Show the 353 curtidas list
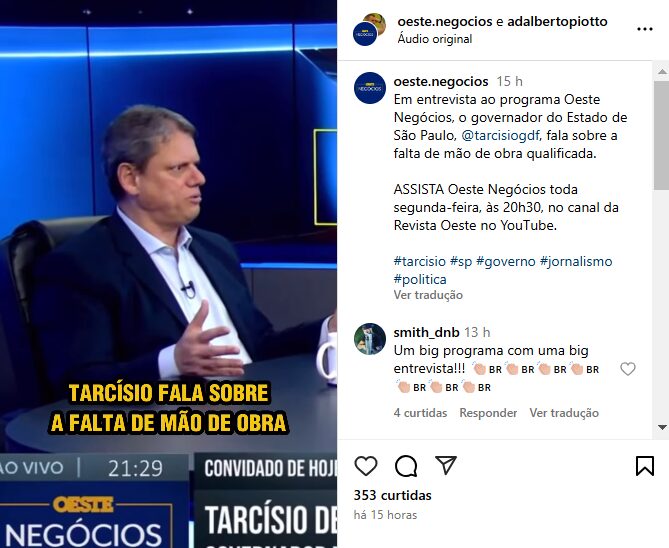Screen dimensions: 669x548 (393, 495)
